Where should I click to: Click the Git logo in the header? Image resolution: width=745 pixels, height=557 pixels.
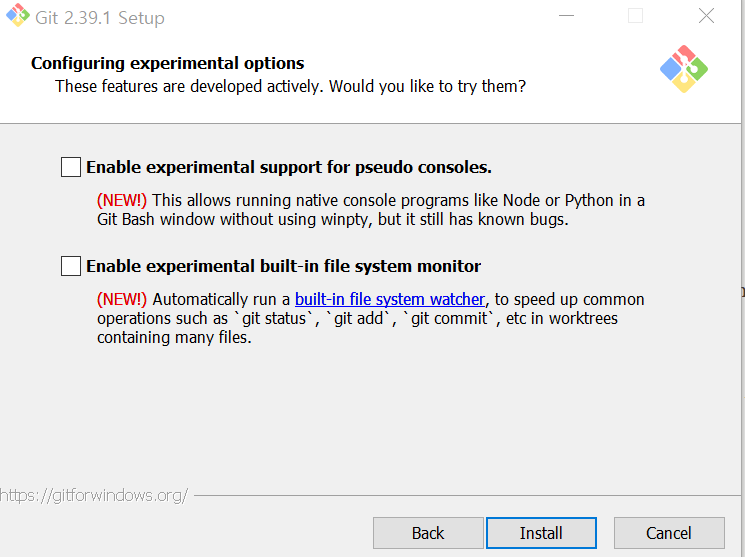684,69
